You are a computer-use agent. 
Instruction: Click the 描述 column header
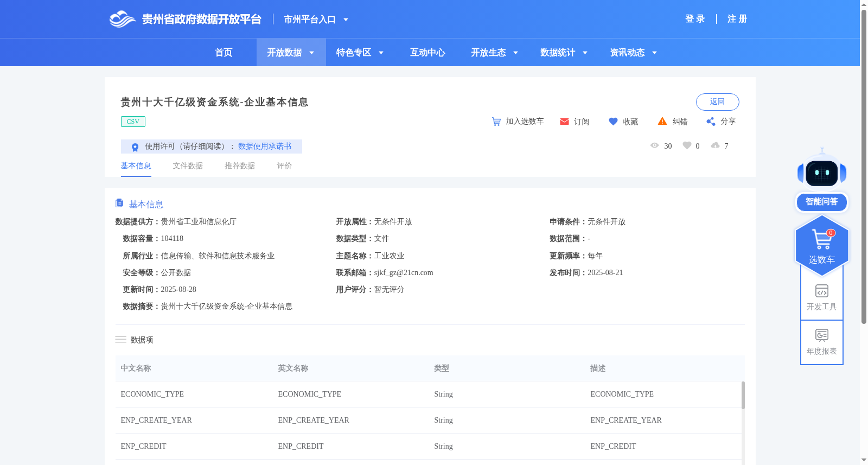click(x=598, y=368)
